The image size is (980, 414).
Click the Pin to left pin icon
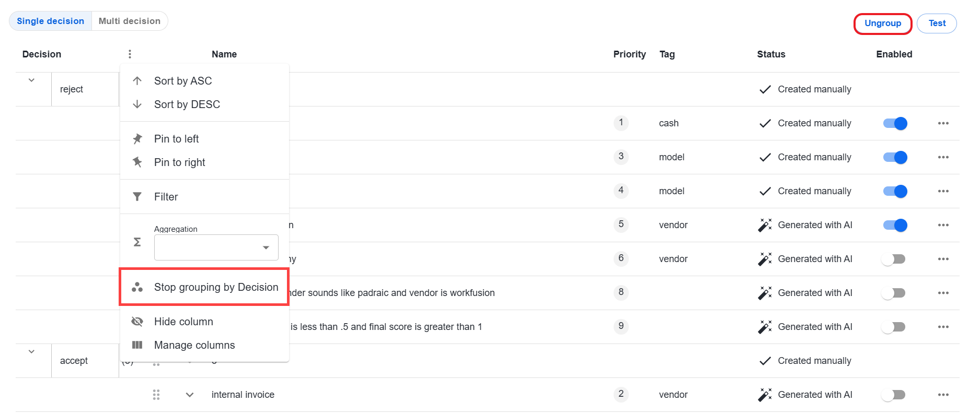(x=137, y=139)
